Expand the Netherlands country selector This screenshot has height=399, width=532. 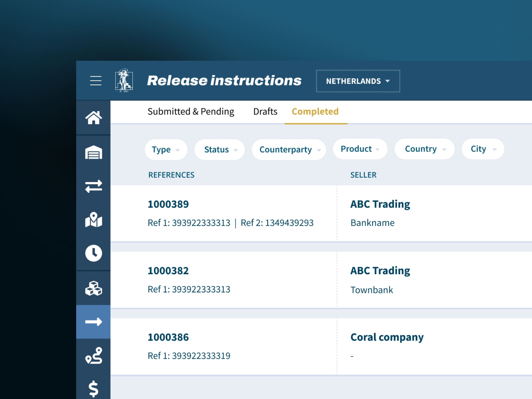[358, 81]
